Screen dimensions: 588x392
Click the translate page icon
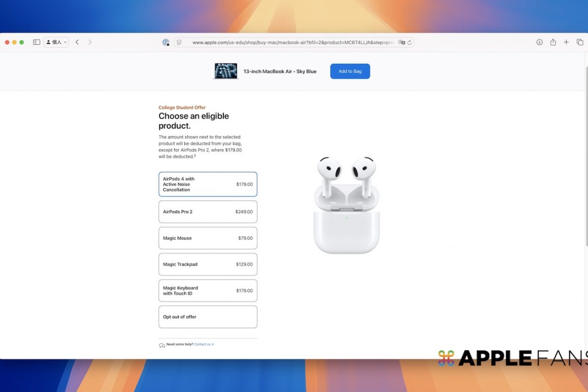click(x=401, y=43)
